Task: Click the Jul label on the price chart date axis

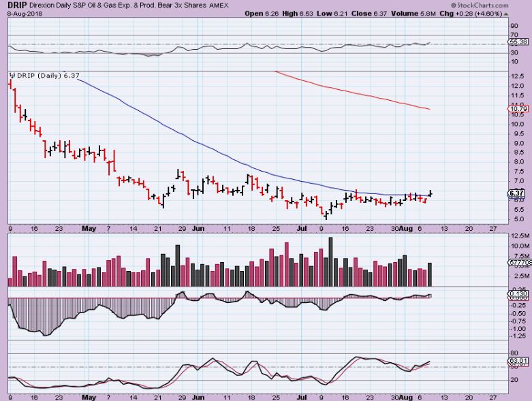Action: click(302, 229)
